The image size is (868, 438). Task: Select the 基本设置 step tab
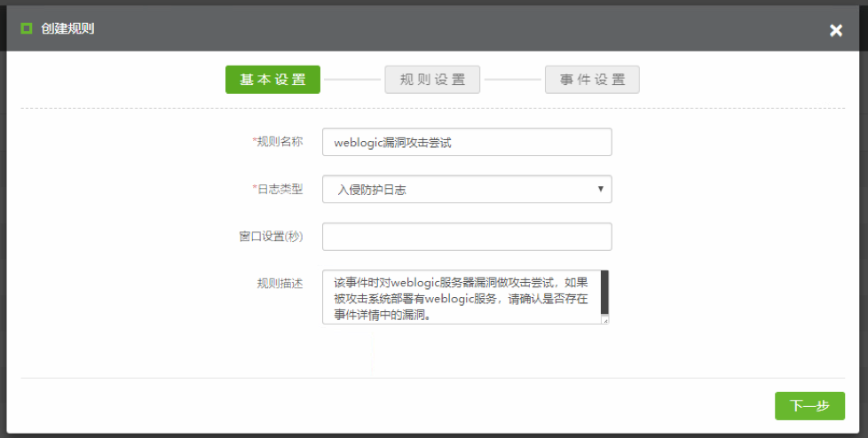272,80
